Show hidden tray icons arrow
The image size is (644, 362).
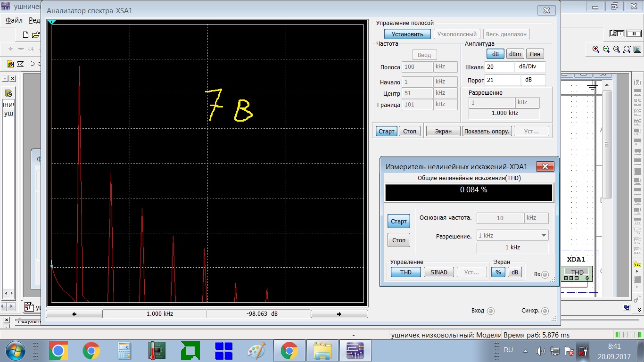[525, 351]
